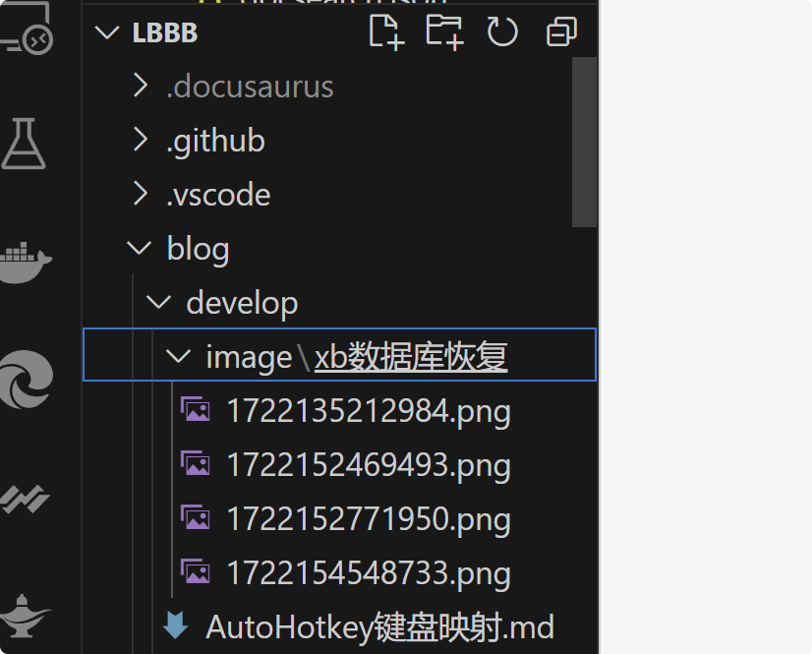
Task: Collapse the blog folder
Action: 198,248
